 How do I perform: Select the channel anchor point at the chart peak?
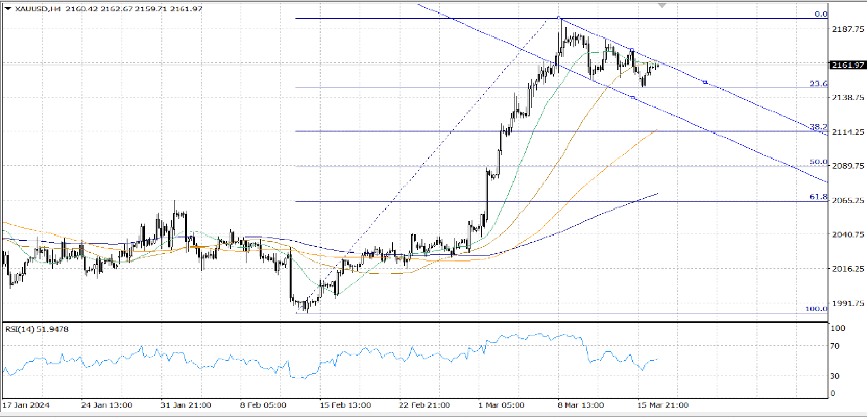558,18
